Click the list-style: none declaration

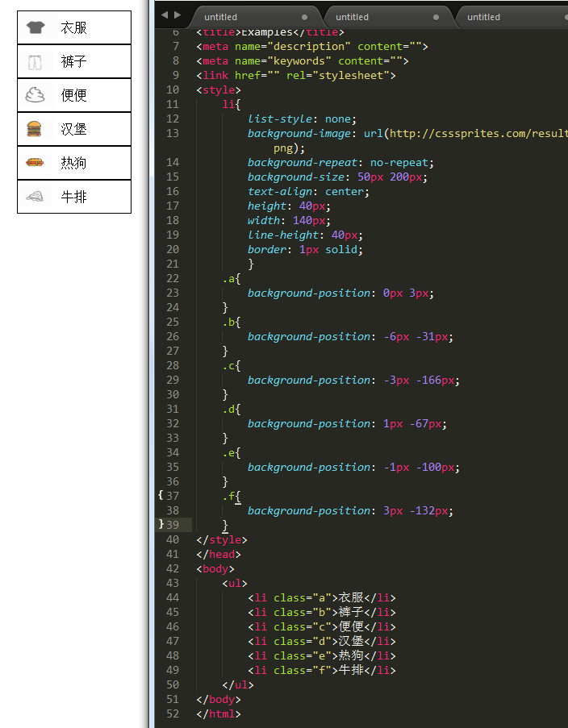(x=302, y=119)
